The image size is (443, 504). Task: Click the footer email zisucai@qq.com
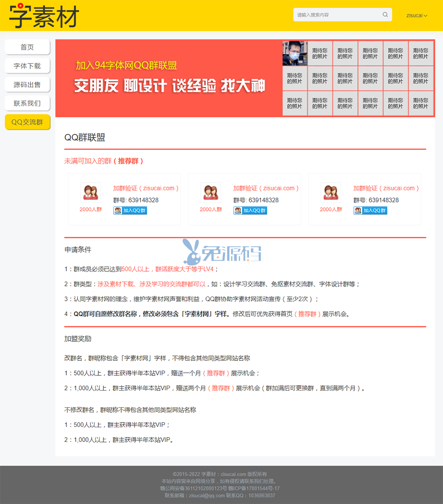coord(207,496)
